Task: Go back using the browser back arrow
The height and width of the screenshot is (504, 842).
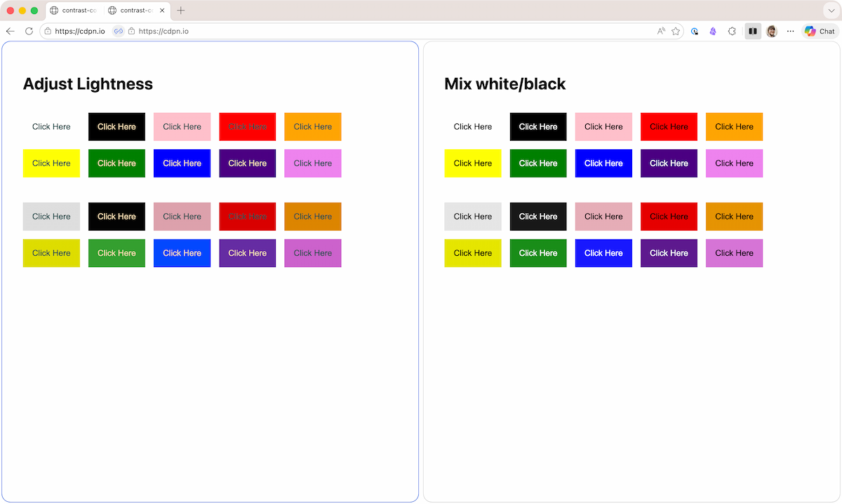Action: pos(10,31)
